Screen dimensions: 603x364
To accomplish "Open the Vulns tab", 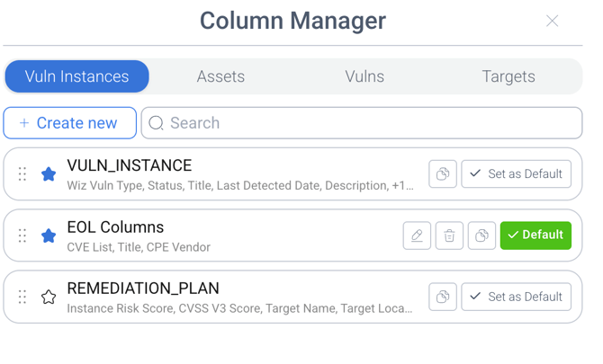I will click(x=364, y=76).
